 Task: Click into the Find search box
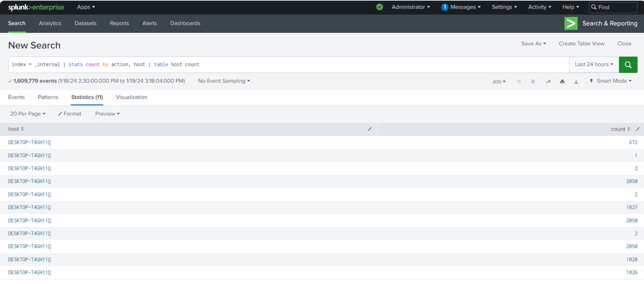pyautogui.click(x=613, y=7)
